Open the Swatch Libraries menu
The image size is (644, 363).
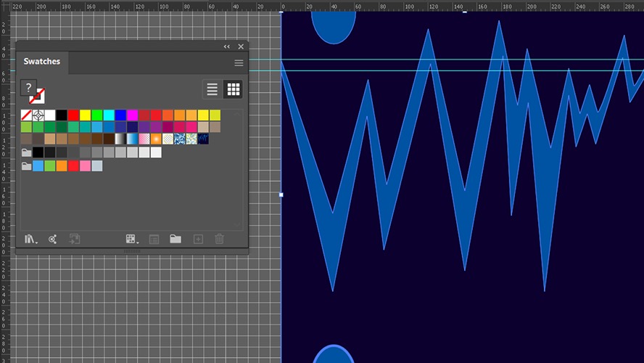click(30, 239)
